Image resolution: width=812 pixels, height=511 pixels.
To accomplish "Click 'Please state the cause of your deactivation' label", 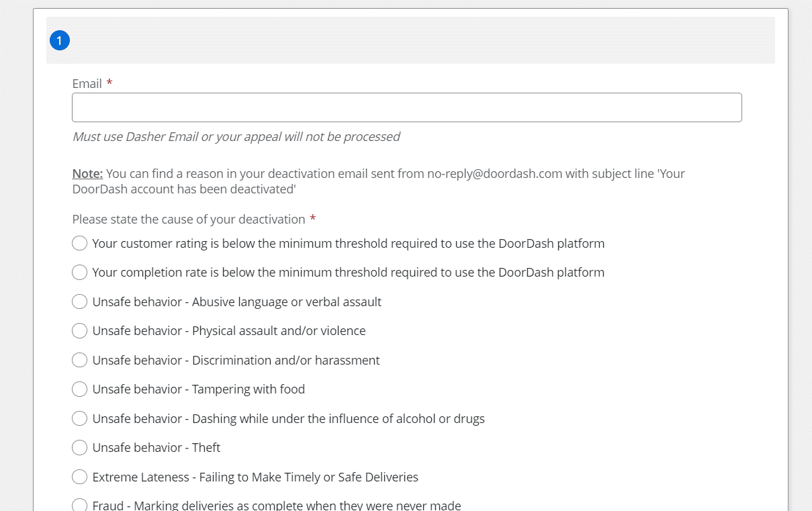I will (x=189, y=220).
